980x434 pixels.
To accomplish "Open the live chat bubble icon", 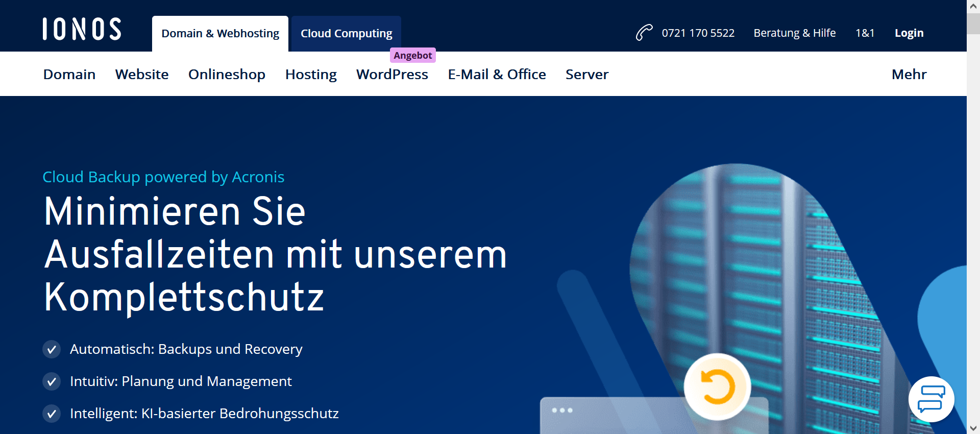I will (x=931, y=399).
